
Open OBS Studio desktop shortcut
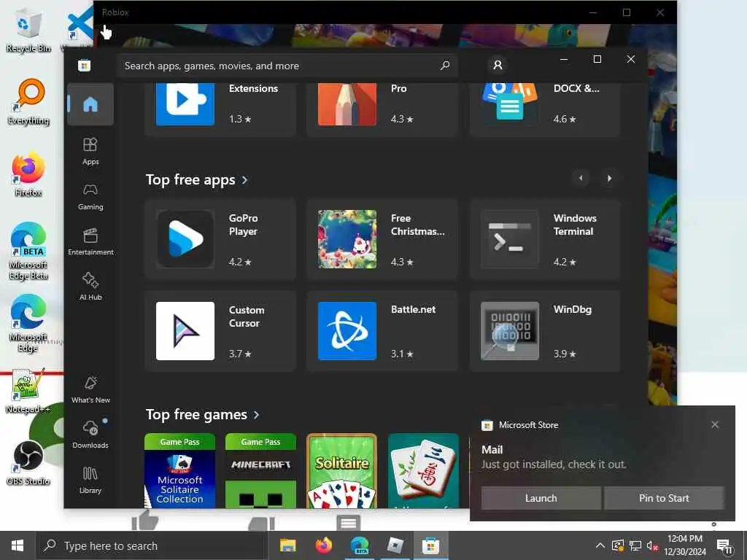pyautogui.click(x=28, y=463)
